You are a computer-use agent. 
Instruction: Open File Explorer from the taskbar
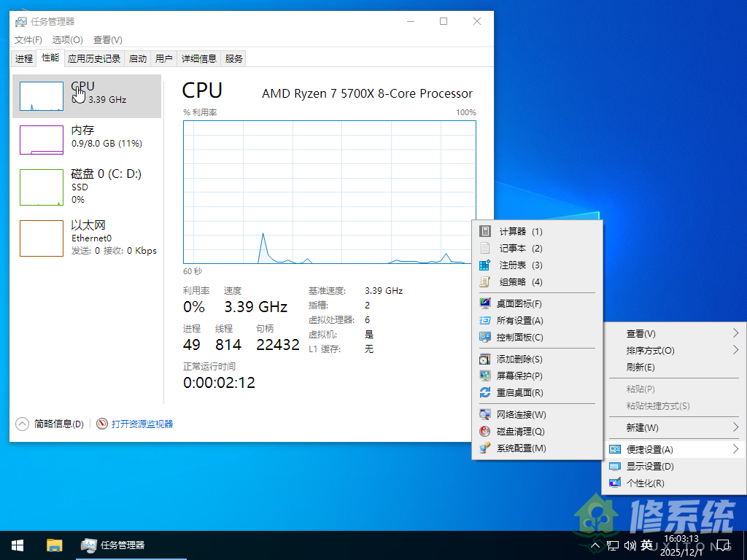pos(55,545)
